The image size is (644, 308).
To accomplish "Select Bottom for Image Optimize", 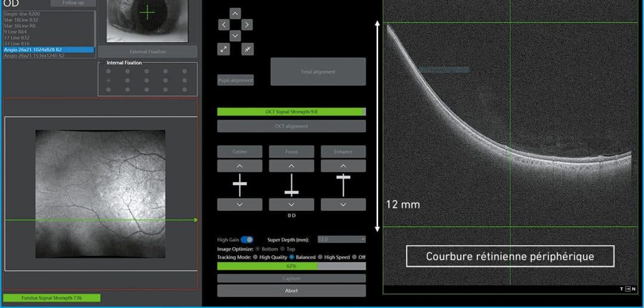I will pos(258,249).
